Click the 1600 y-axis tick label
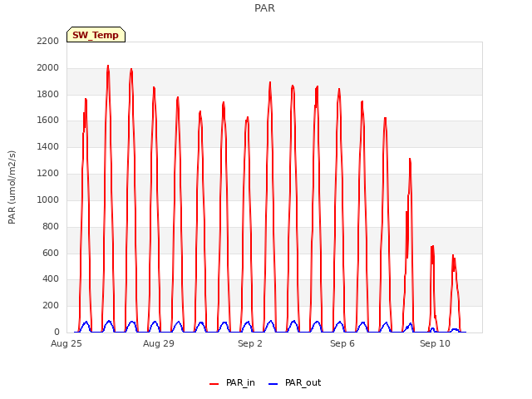This screenshot has height=399, width=532. click(x=48, y=120)
